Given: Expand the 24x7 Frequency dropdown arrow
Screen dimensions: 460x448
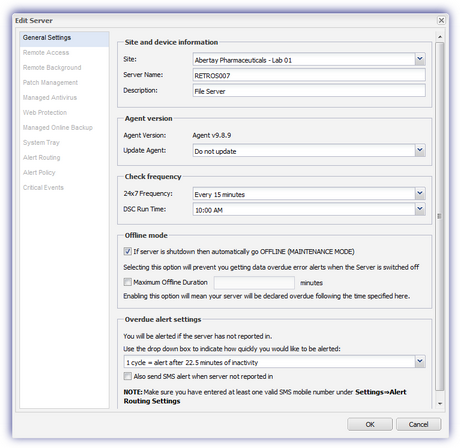Looking at the screenshot, I should click(420, 193).
